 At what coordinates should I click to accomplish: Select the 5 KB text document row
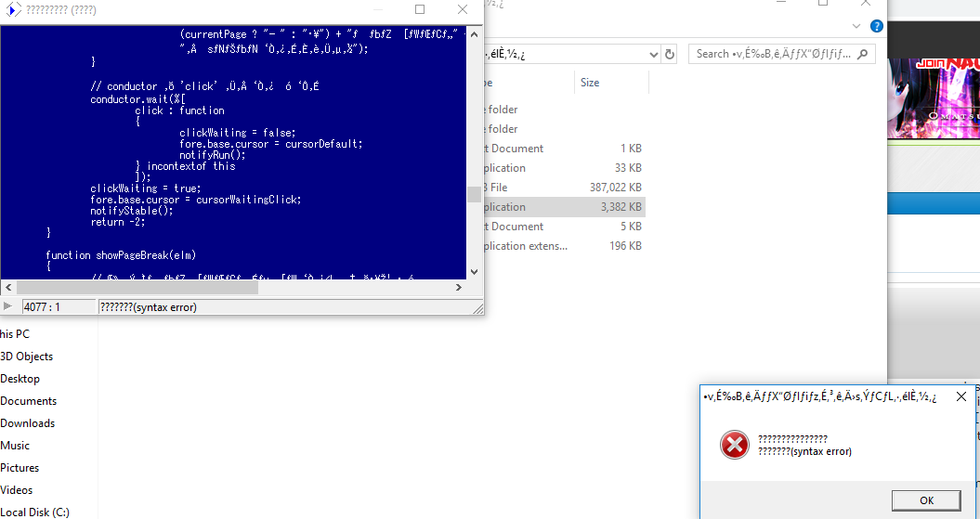[565, 227]
